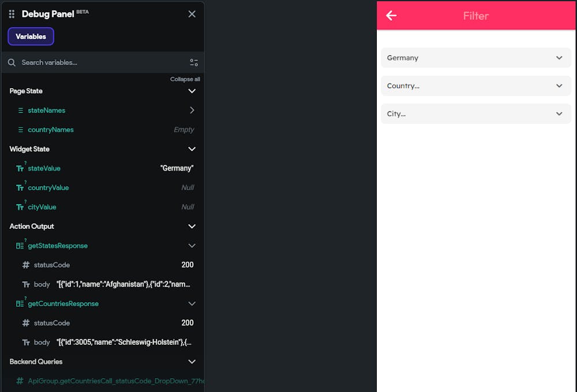This screenshot has height=392, width=577.
Task: Select the stateValue variable
Action: click(44, 168)
